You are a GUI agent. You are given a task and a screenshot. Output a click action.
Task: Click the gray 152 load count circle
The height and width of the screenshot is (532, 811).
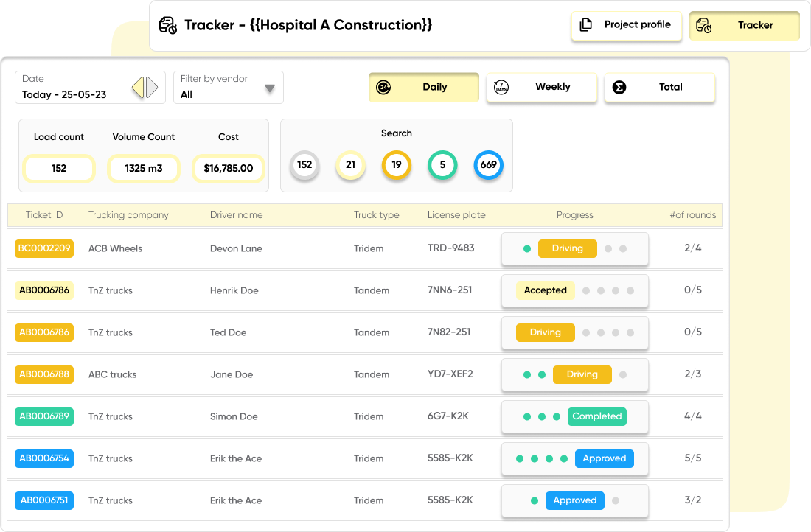click(x=304, y=165)
